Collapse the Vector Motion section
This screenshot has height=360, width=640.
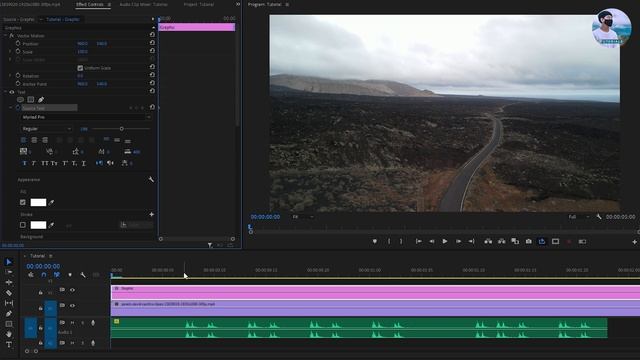tap(5, 36)
